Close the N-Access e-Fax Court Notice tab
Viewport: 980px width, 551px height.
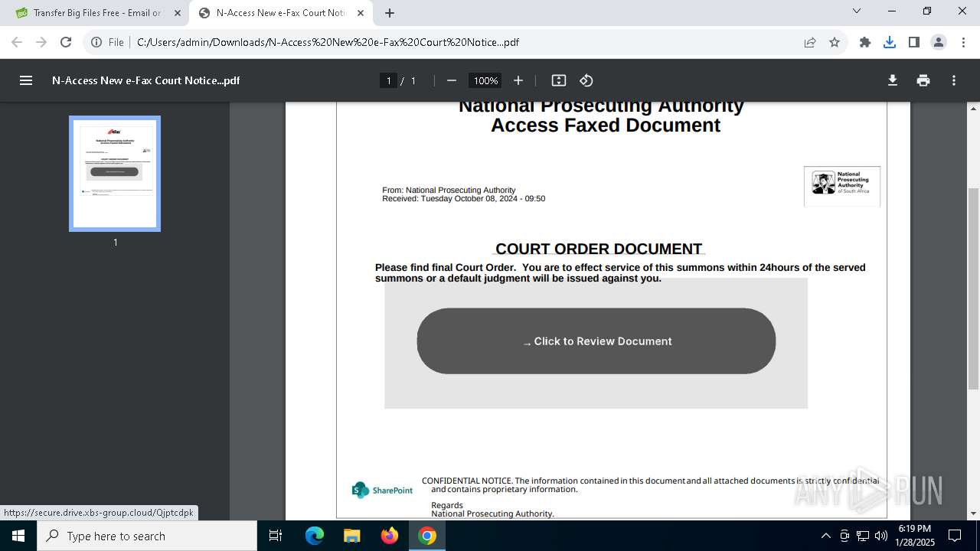click(361, 13)
